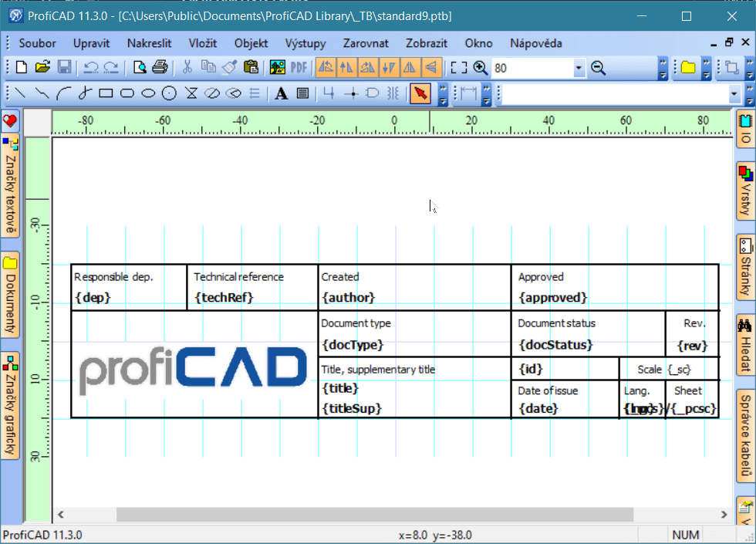
Task: Select the straight line drawing tool
Action: (x=20, y=93)
